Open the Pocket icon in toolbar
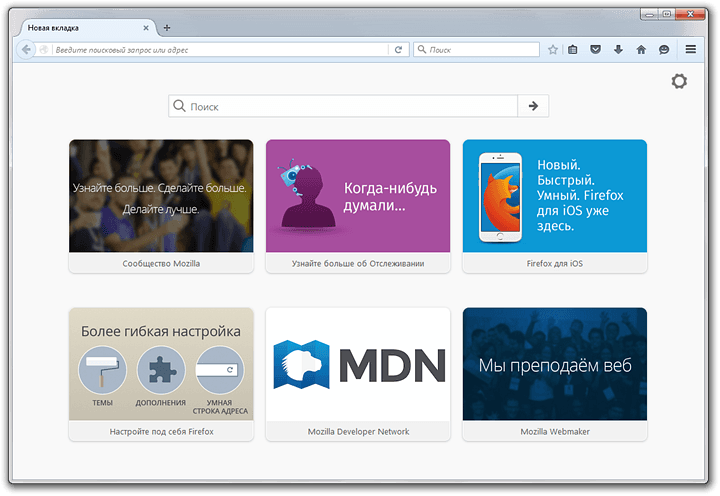 point(596,50)
